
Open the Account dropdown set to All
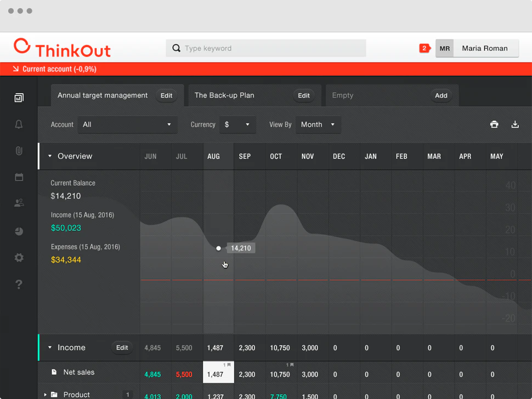coord(127,124)
